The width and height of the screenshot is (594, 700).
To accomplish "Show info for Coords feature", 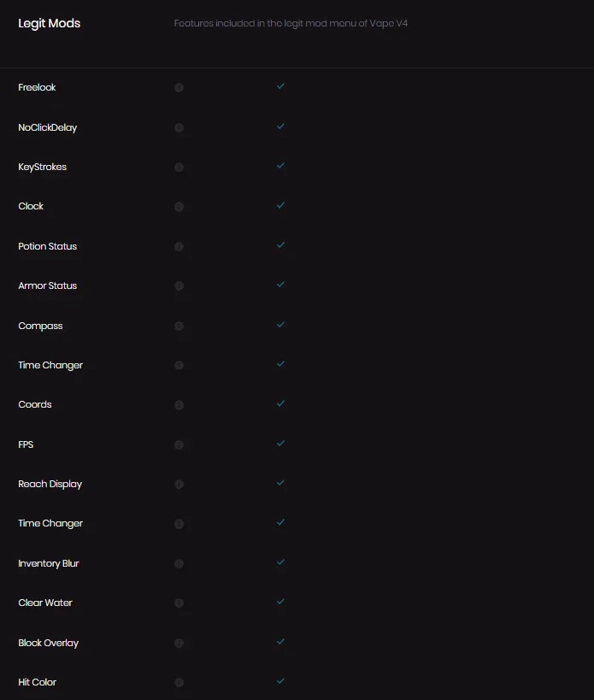I will point(179,405).
